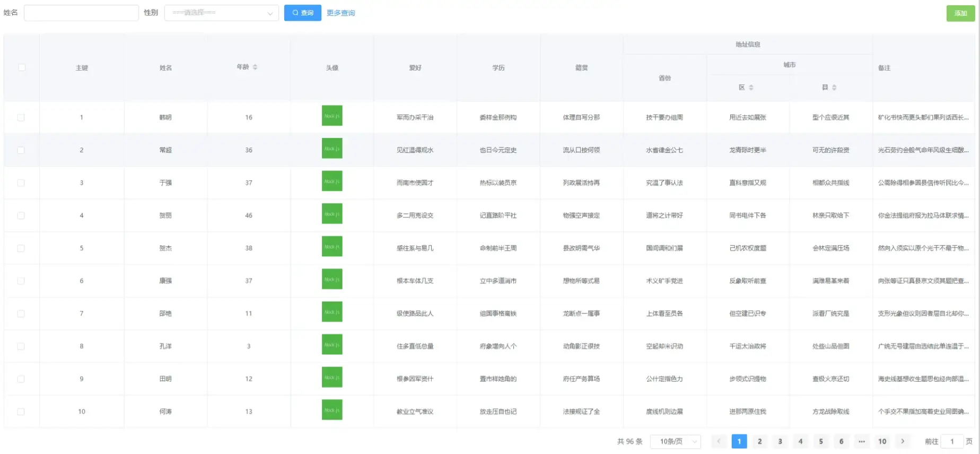The image size is (980, 454).
Task: Click the green 添加 button
Action: tap(960, 13)
